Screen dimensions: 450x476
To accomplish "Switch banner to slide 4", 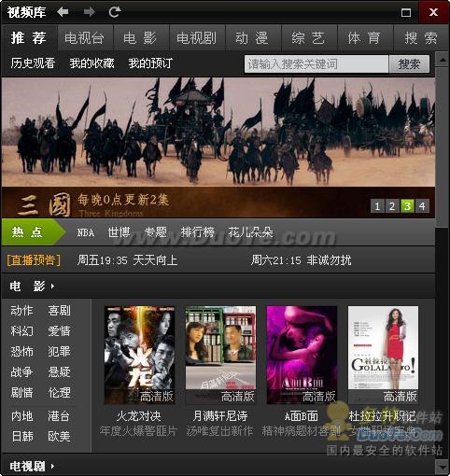I will click(422, 206).
